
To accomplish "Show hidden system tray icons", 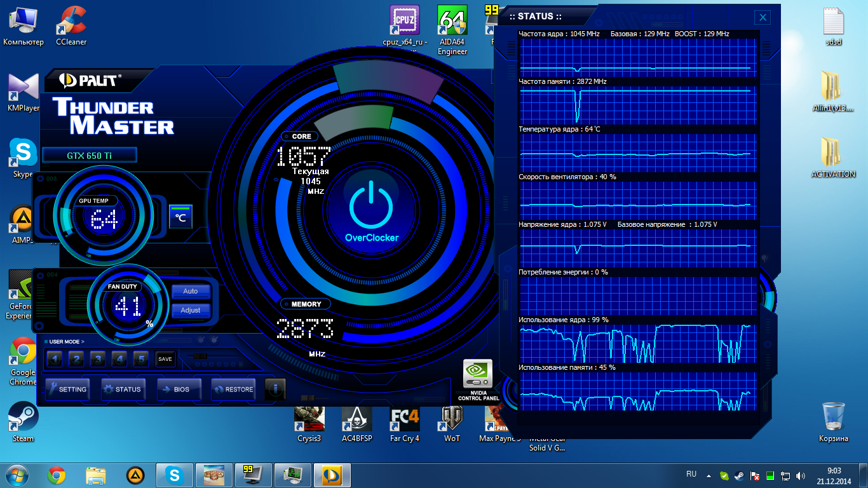I will 710,475.
